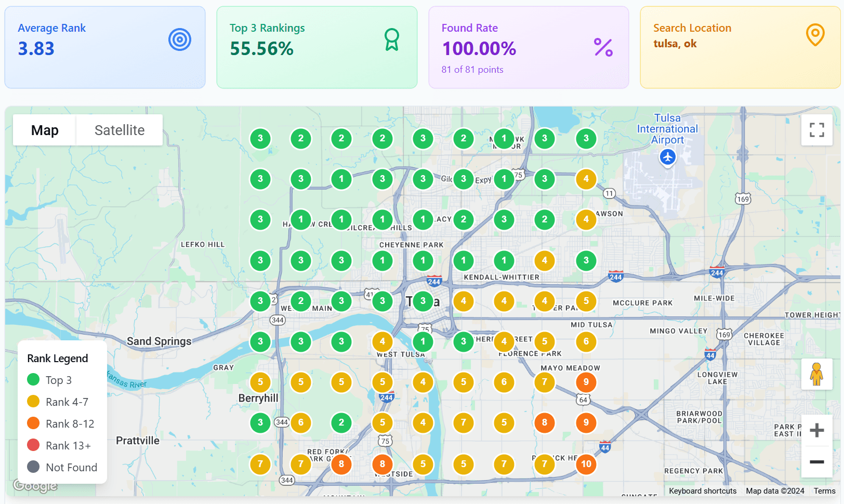Image resolution: width=844 pixels, height=504 pixels.
Task: Click the Found Rate percent icon
Action: (603, 47)
